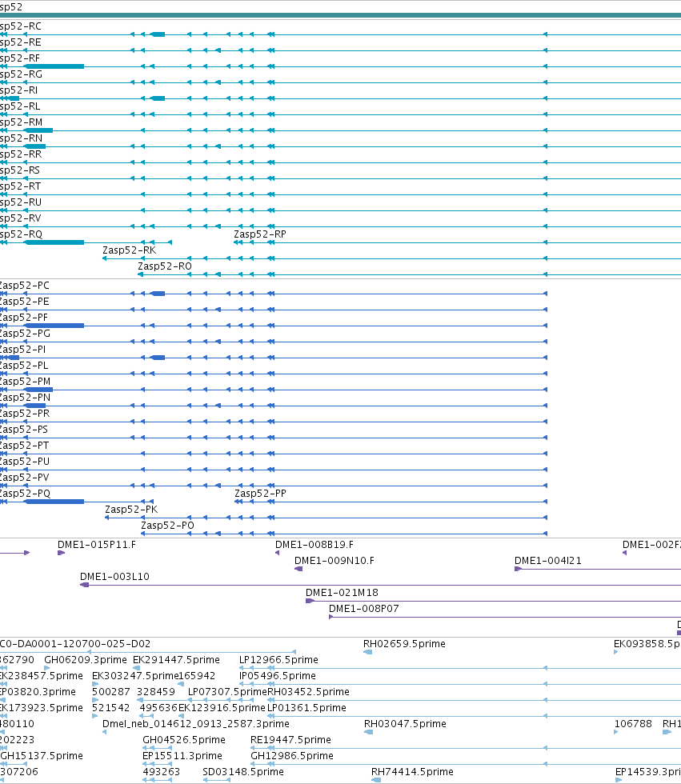Click the Zasp52-PO protein label
Image resolution: width=681 pixels, height=784 pixels.
point(167,525)
